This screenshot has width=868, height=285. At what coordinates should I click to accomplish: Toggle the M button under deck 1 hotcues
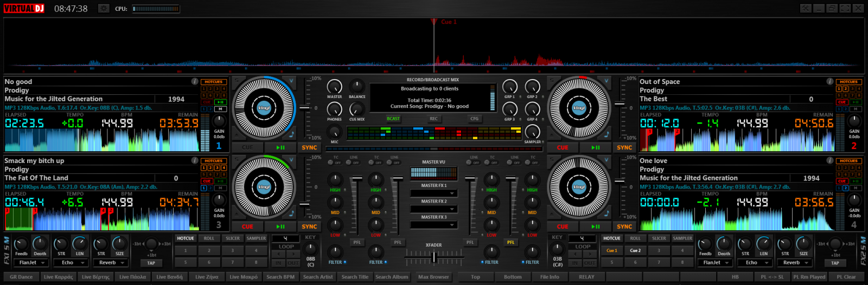(220, 109)
